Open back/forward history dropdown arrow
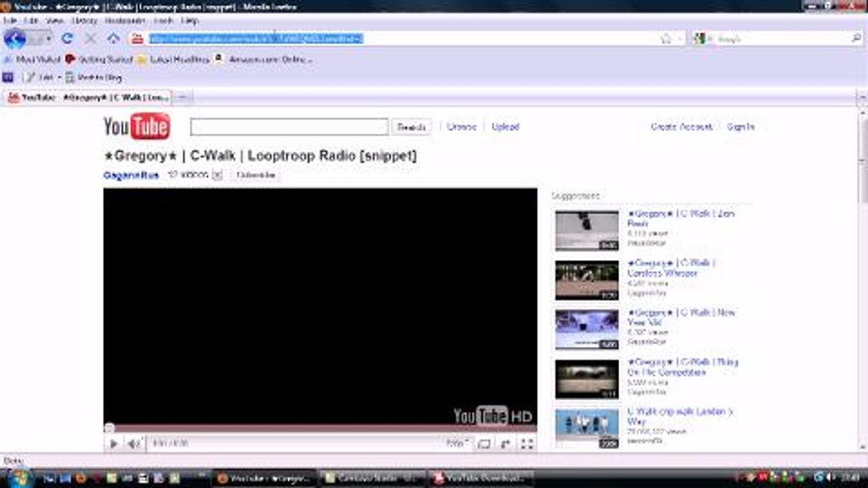868x488 pixels. 48,39
